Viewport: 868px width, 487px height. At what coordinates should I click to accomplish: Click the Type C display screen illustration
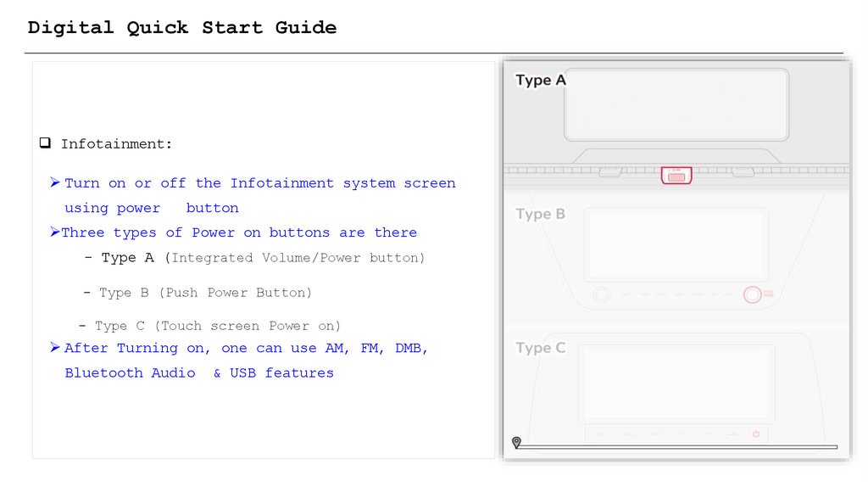point(676,383)
